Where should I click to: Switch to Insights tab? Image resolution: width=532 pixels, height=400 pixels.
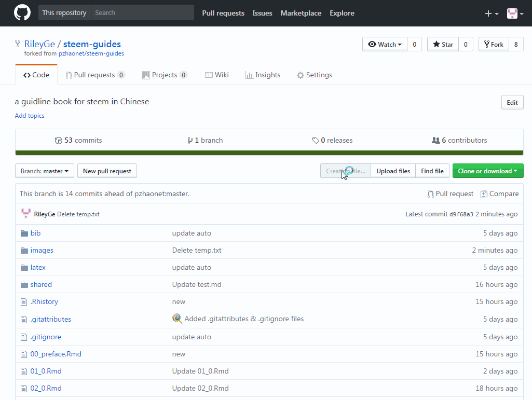pyautogui.click(x=263, y=75)
